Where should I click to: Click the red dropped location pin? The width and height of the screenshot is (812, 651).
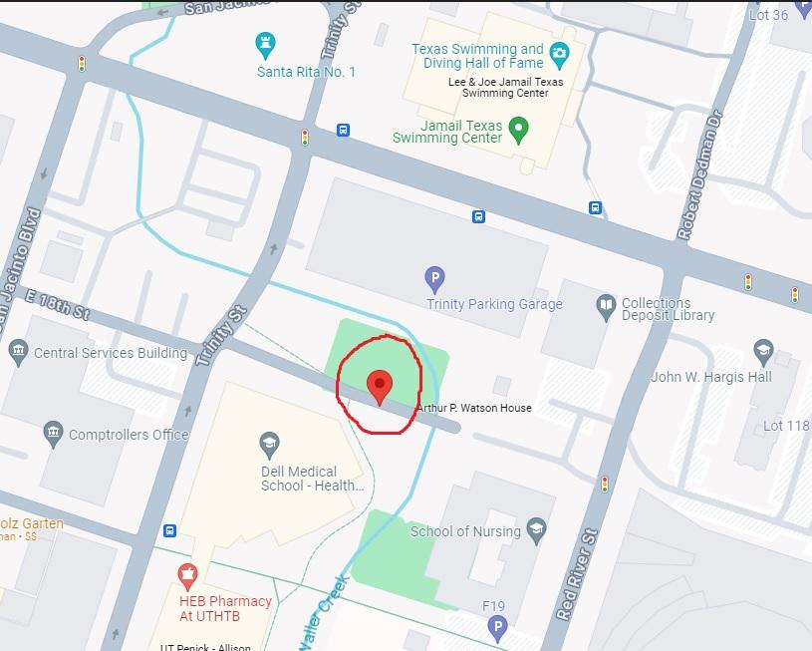(x=379, y=387)
